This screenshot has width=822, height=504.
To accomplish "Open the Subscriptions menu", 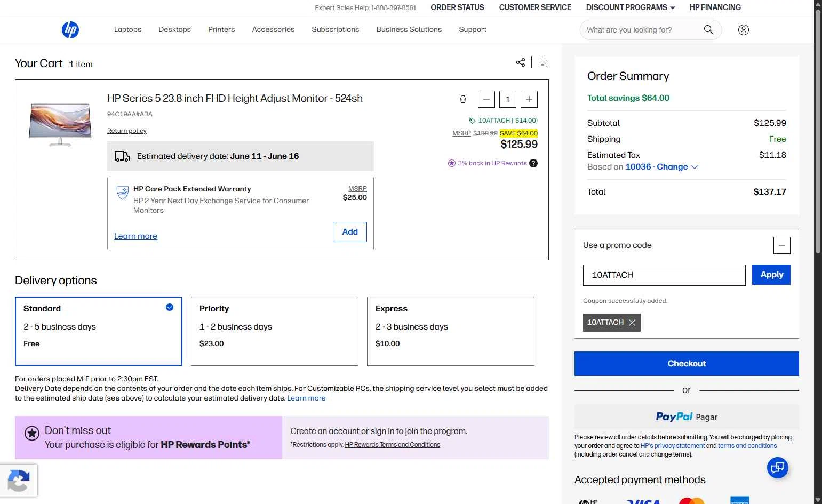I will [x=336, y=30].
